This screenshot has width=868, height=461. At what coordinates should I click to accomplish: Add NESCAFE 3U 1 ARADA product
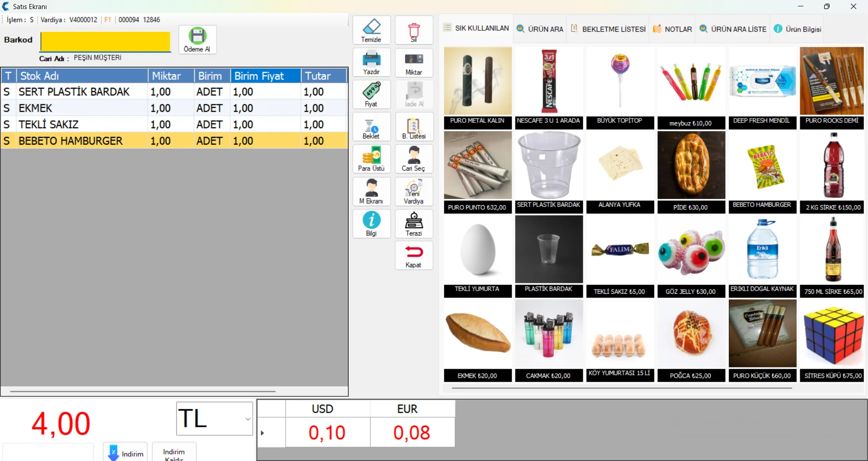(x=549, y=88)
